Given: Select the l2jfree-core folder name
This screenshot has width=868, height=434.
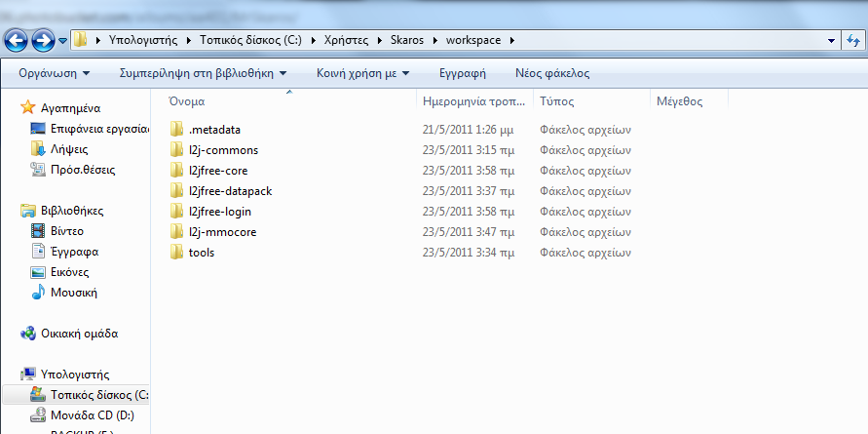Looking at the screenshot, I should [x=218, y=171].
